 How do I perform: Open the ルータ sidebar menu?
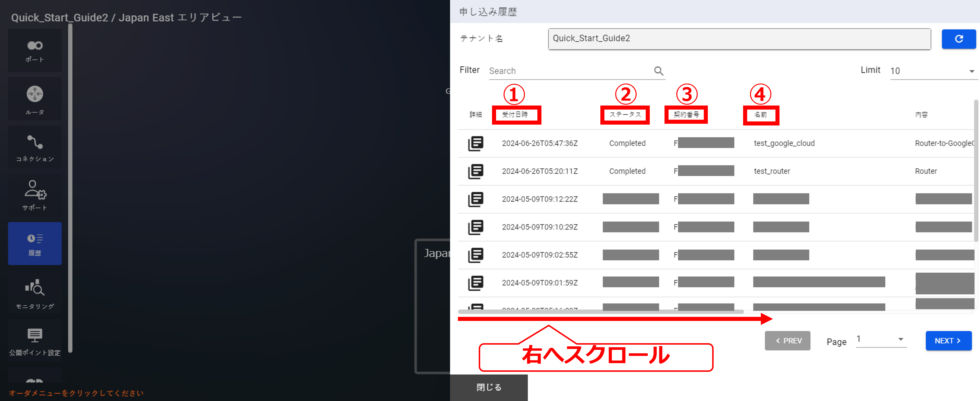click(35, 99)
